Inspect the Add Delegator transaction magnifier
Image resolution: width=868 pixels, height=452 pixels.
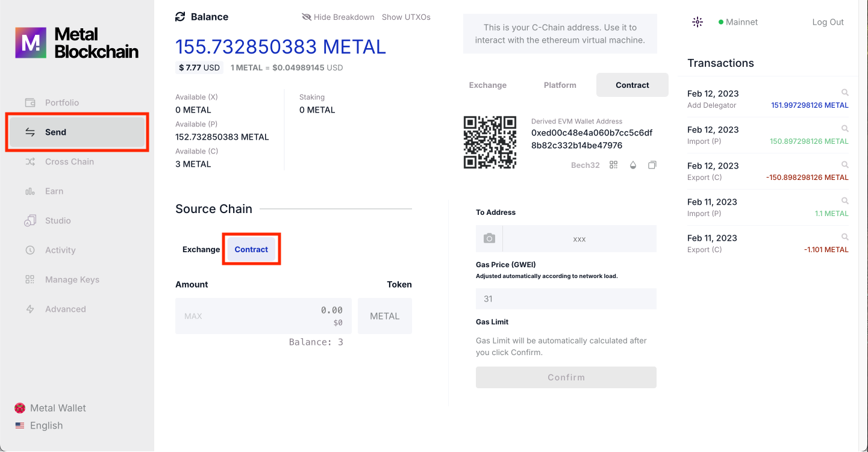pyautogui.click(x=845, y=93)
